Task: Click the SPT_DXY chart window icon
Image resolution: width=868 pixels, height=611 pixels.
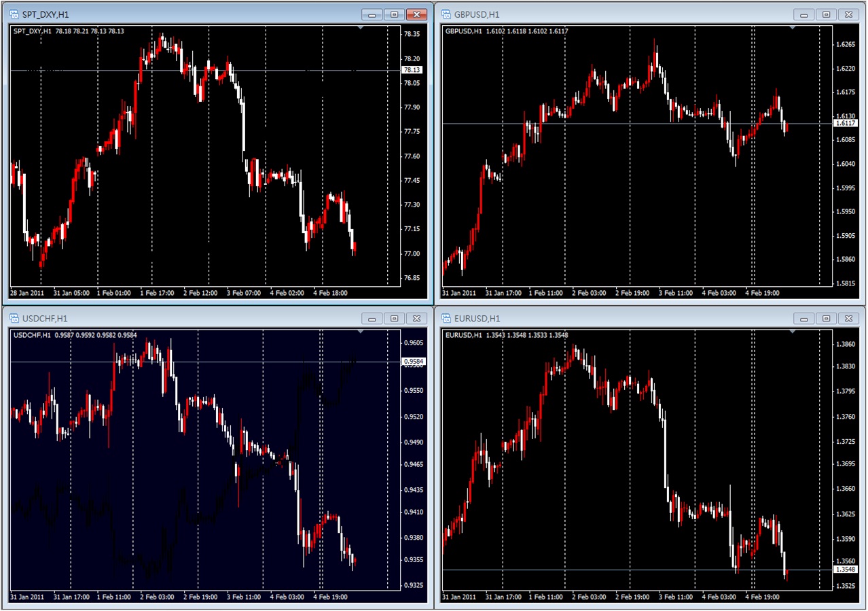Action: [14, 14]
